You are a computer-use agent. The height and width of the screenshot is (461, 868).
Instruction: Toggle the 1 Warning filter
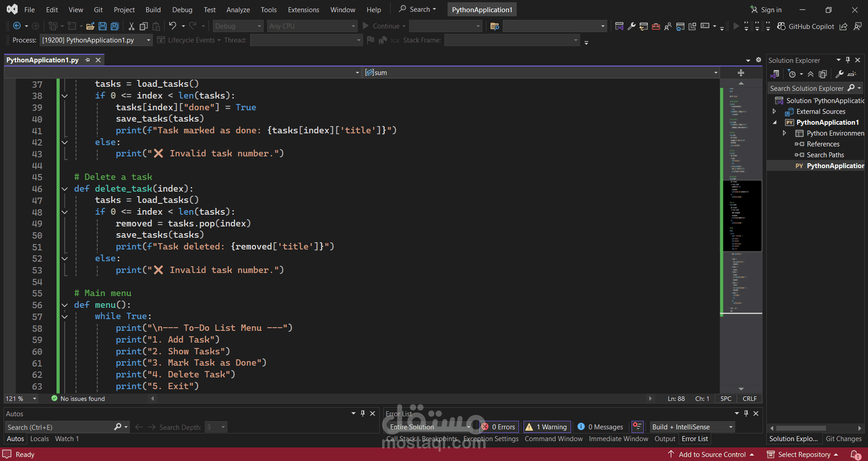coord(547,427)
